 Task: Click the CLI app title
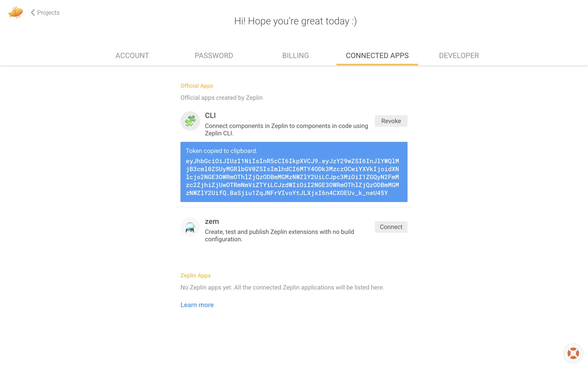click(x=210, y=116)
